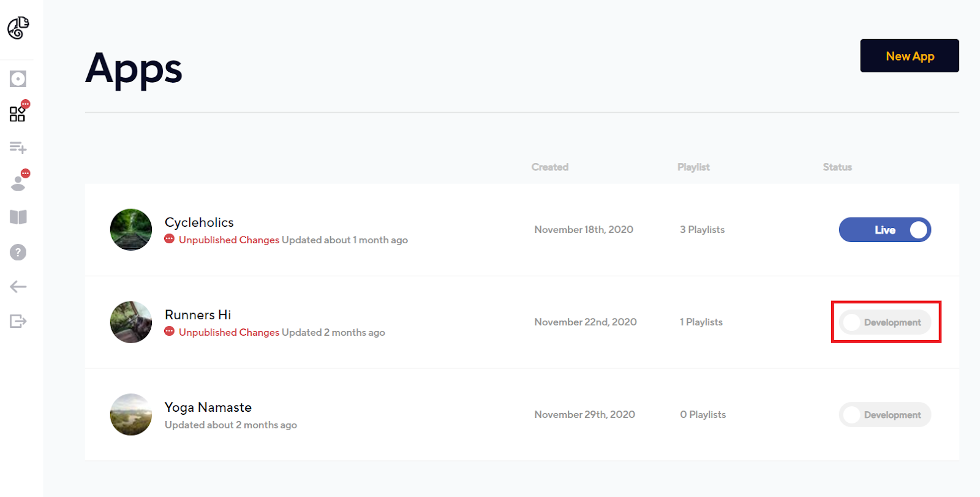Image resolution: width=980 pixels, height=497 pixels.
Task: Open the Runners Hi app name link
Action: tap(198, 315)
